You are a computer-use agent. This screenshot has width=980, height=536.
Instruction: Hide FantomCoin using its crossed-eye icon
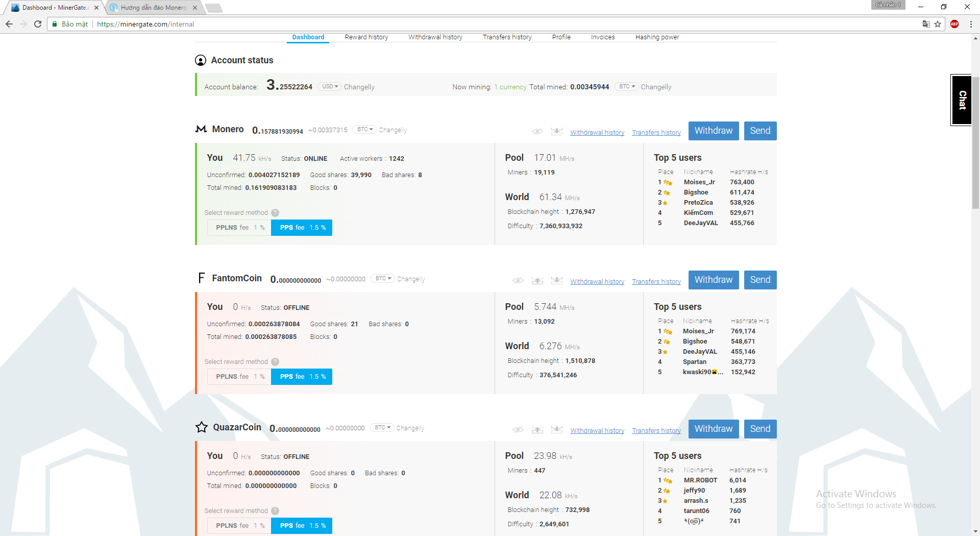(x=518, y=281)
